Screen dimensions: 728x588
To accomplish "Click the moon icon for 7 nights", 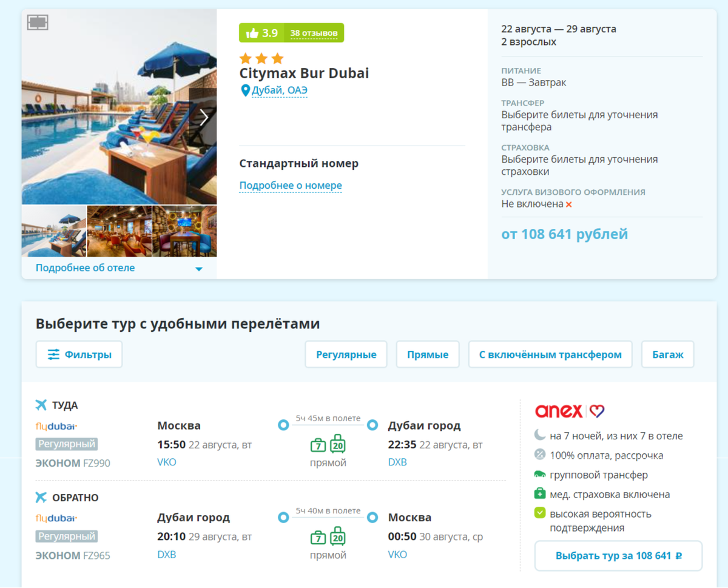I will click(x=540, y=434).
